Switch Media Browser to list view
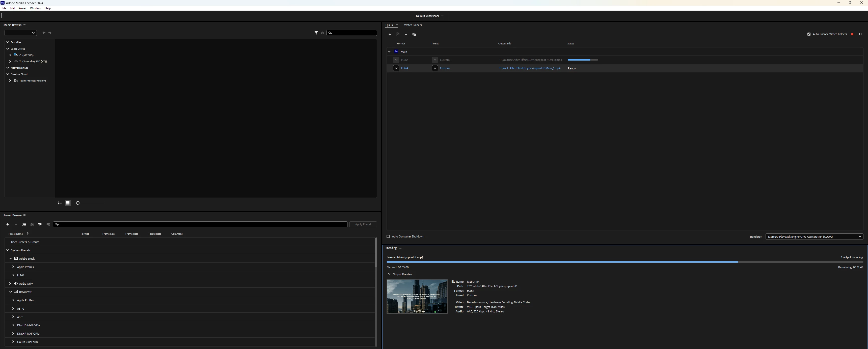 60,203
